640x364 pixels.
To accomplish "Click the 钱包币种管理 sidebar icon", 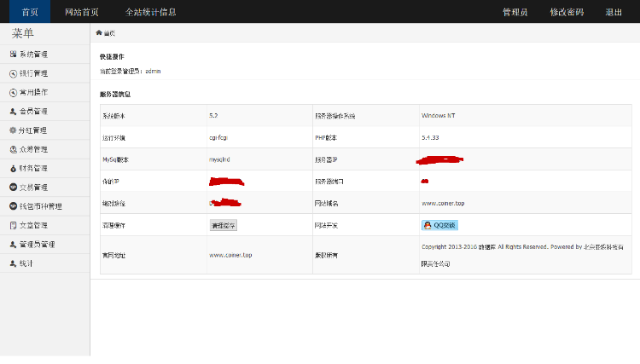I will (13, 206).
